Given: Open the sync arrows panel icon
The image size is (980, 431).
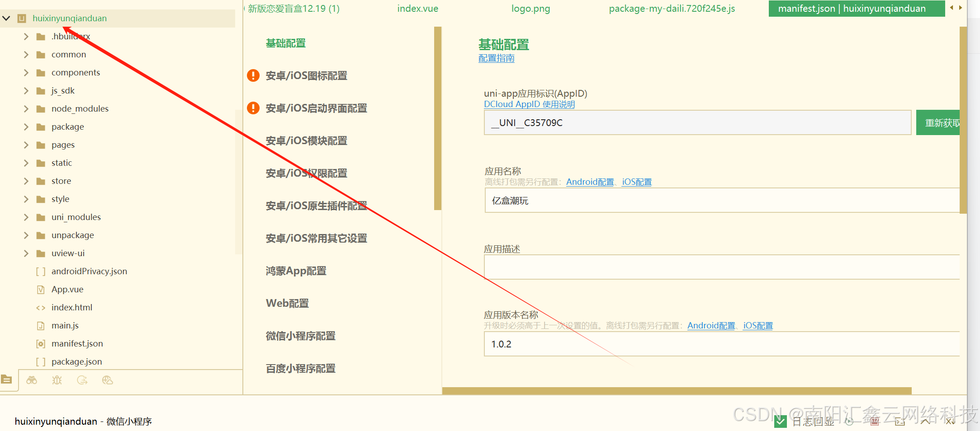Looking at the screenshot, I should tap(82, 380).
